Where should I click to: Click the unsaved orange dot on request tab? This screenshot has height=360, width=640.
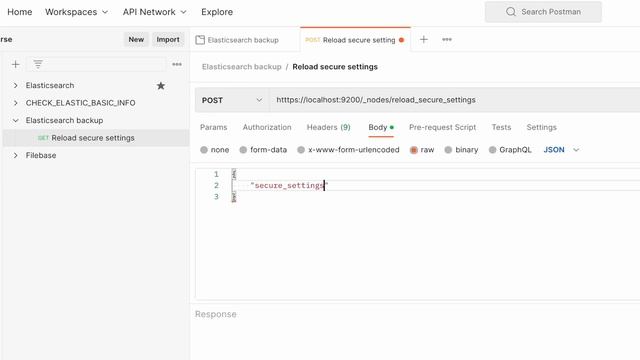[402, 40]
